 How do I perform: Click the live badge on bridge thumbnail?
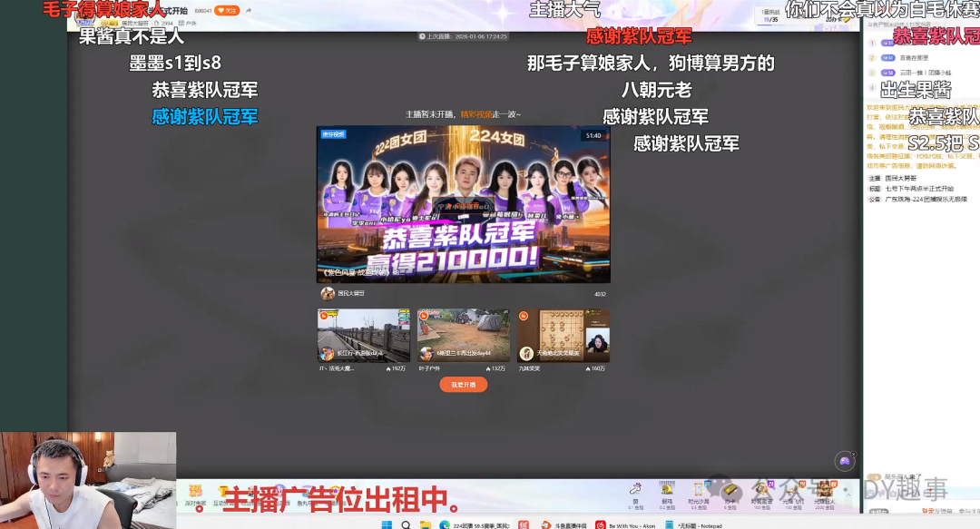(324, 316)
